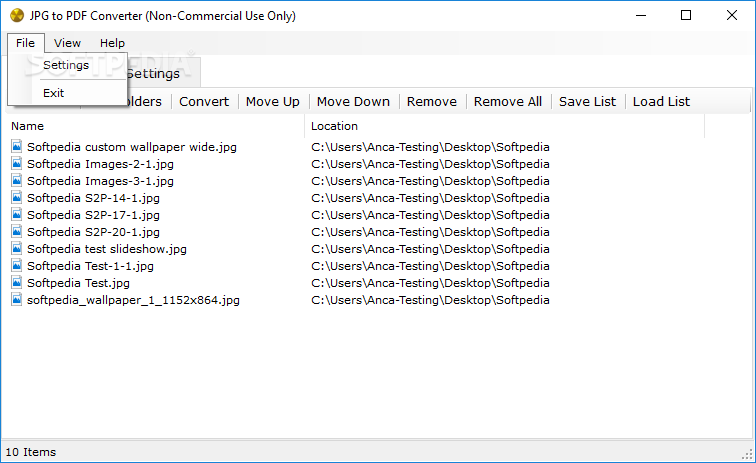
Task: Click location path of Softpedia custom wallpaper wide.jpg
Action: point(430,147)
